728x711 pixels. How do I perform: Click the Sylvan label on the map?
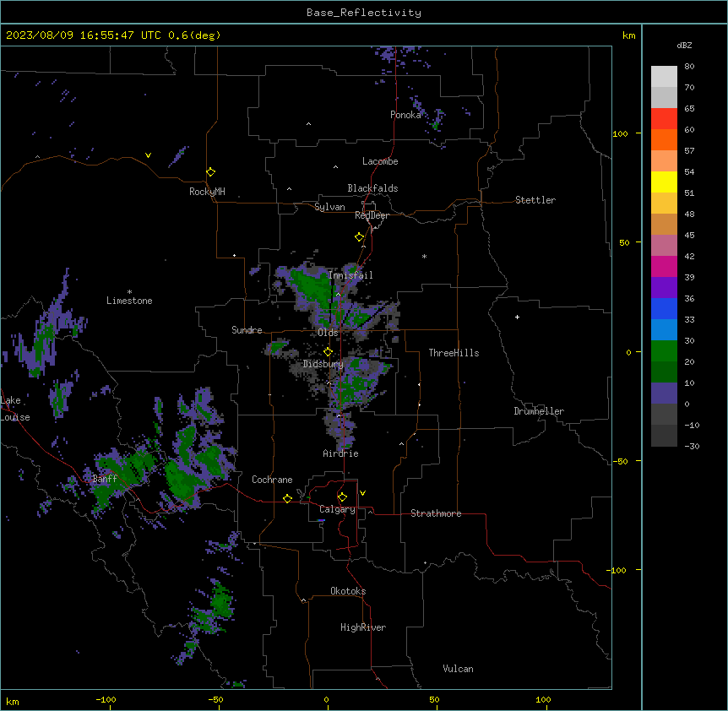(329, 207)
